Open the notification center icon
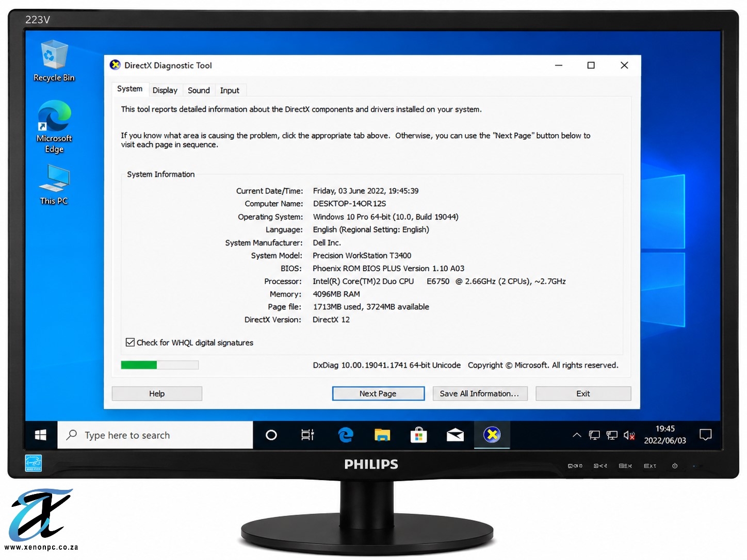747x560 pixels. [705, 435]
